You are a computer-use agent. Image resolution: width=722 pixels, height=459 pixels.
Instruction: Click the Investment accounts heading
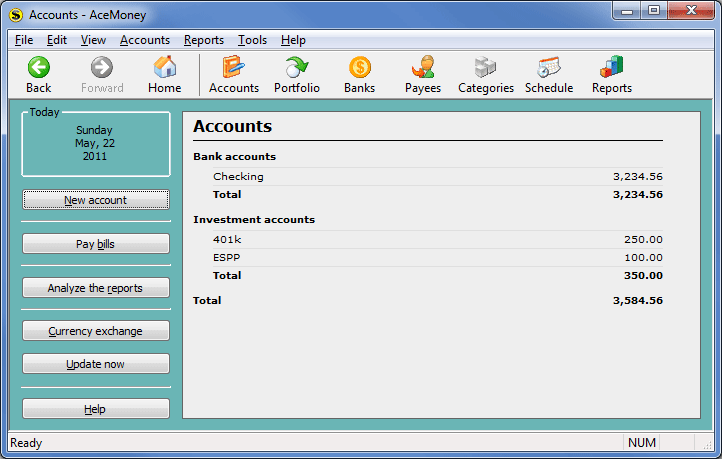click(x=254, y=220)
